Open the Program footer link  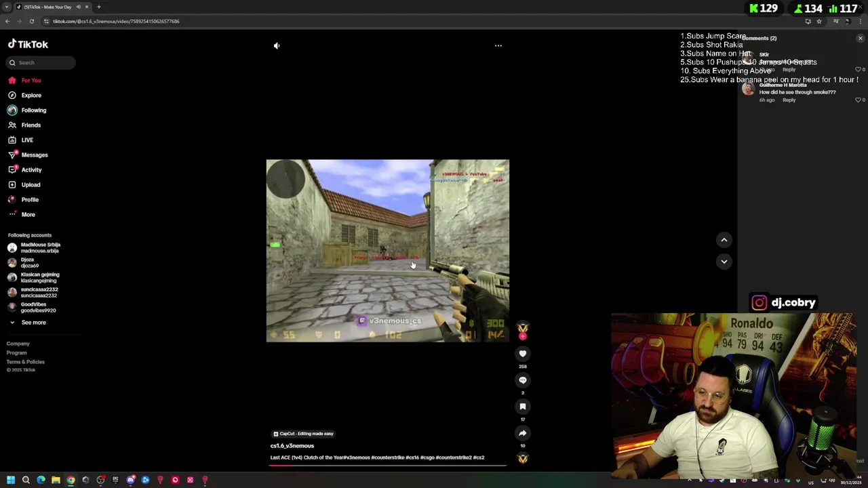click(17, 352)
